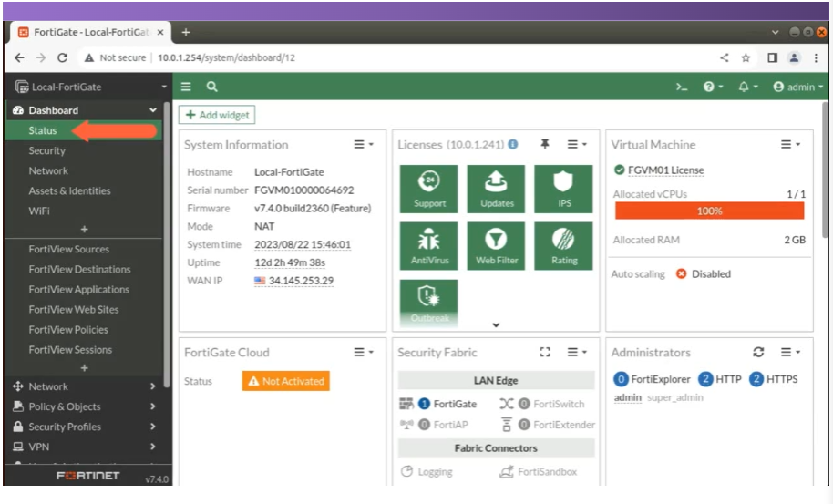Click the FGVM01 License link
The width and height of the screenshot is (833, 504).
pos(665,170)
